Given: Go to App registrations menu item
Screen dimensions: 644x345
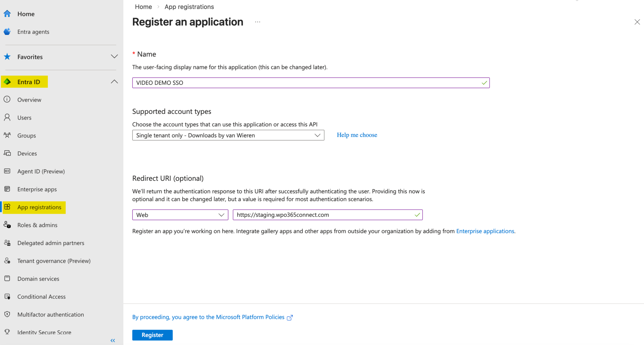Looking at the screenshot, I should pos(39,207).
